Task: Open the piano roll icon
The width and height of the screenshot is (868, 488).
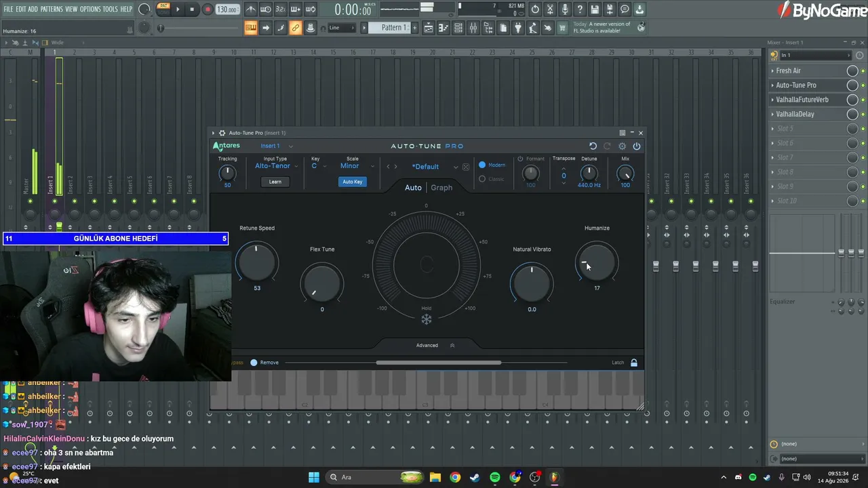Action: coord(443,28)
